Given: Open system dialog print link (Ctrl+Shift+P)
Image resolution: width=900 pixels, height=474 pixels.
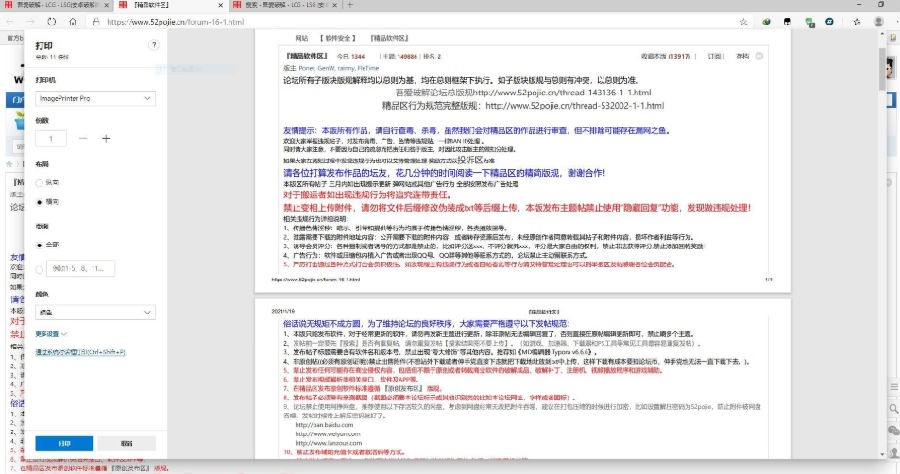Looking at the screenshot, I should [x=80, y=352].
